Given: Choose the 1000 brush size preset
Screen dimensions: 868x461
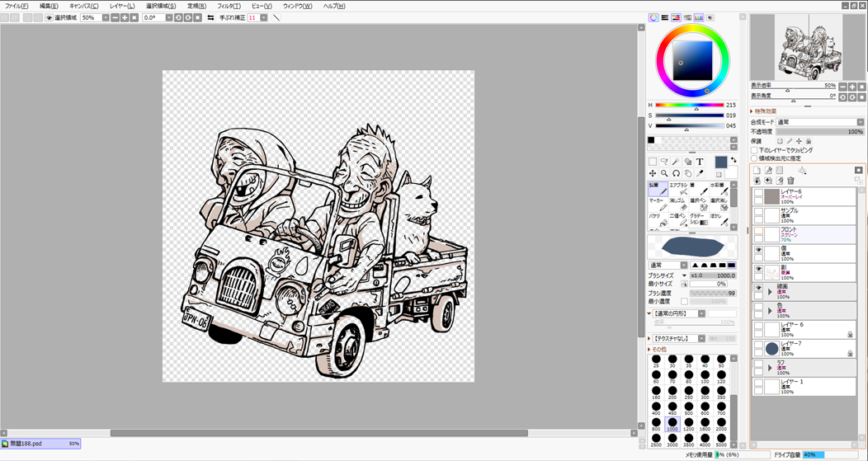Looking at the screenshot, I should coord(672,424).
